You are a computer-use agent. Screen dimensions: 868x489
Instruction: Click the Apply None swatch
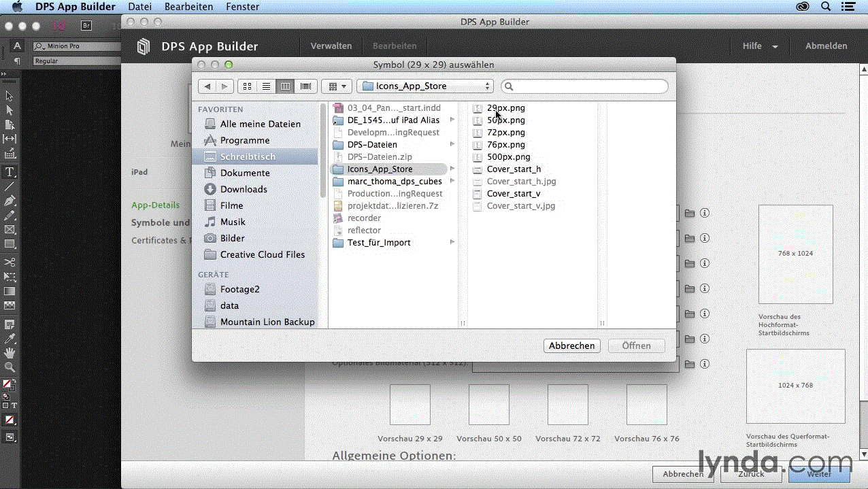(10, 420)
